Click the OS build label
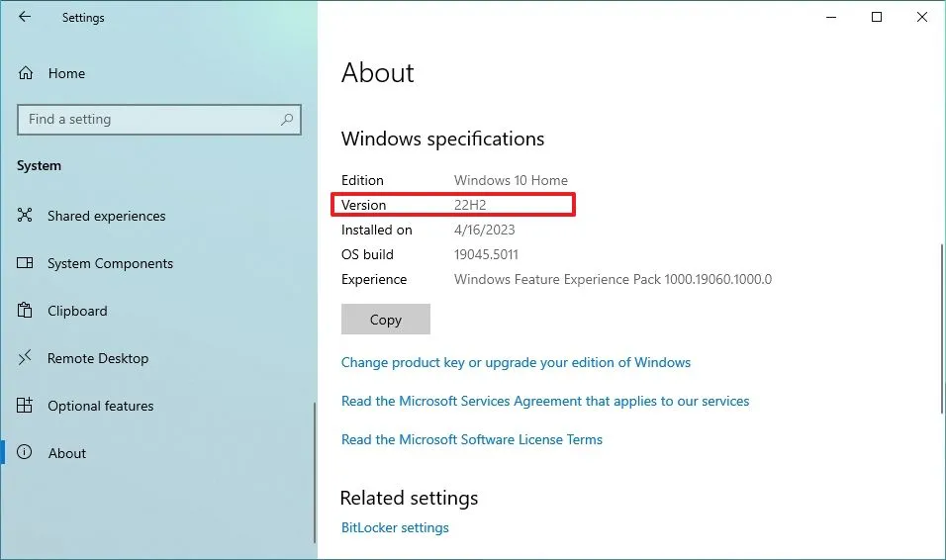Image resolution: width=946 pixels, height=560 pixels. (x=367, y=254)
